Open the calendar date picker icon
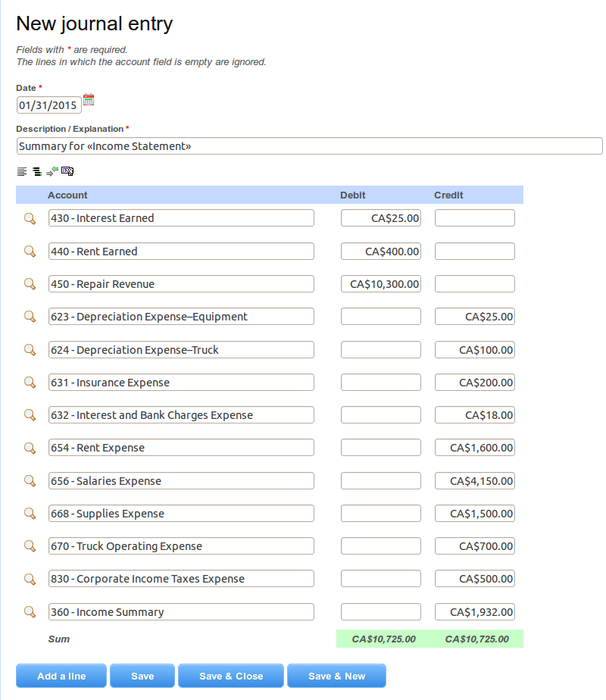This screenshot has width=606, height=700. [x=88, y=98]
